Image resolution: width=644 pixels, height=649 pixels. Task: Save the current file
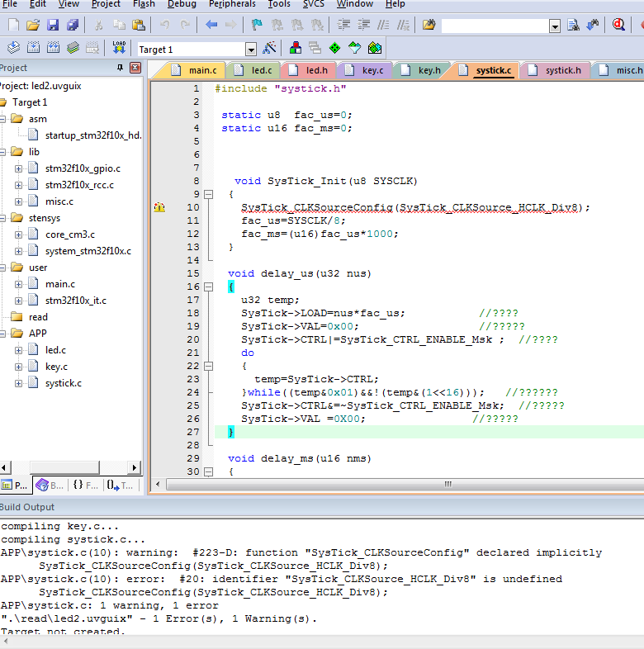pos(53,25)
